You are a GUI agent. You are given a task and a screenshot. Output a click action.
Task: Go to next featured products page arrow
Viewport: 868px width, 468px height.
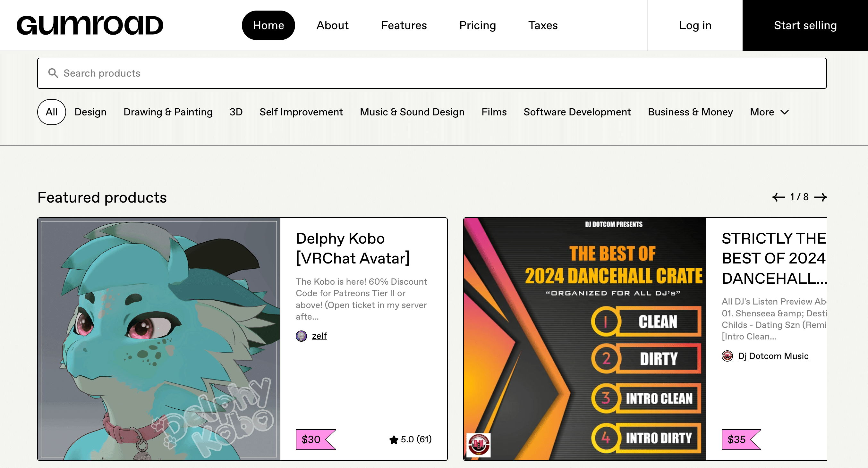[820, 197]
